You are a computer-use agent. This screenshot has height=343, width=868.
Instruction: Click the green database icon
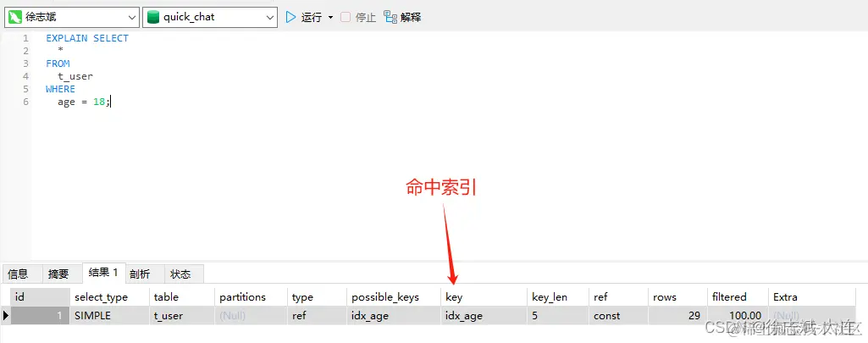153,17
